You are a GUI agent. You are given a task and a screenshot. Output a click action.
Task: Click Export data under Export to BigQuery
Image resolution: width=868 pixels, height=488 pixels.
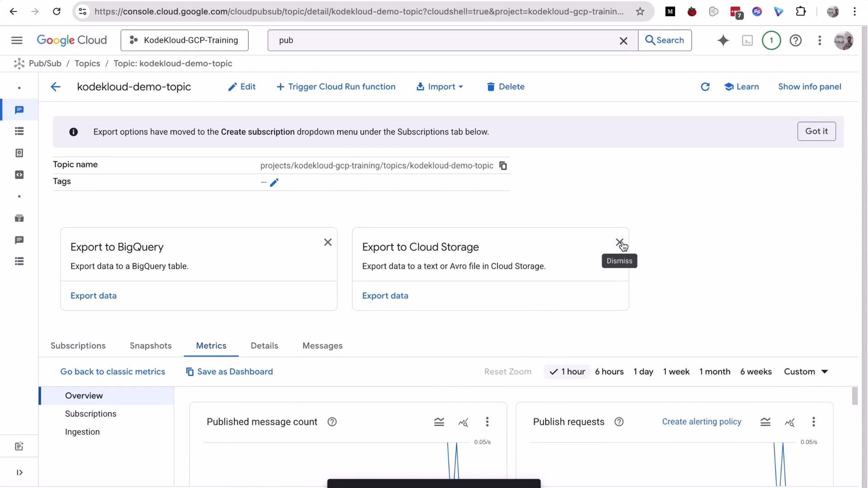(x=94, y=296)
